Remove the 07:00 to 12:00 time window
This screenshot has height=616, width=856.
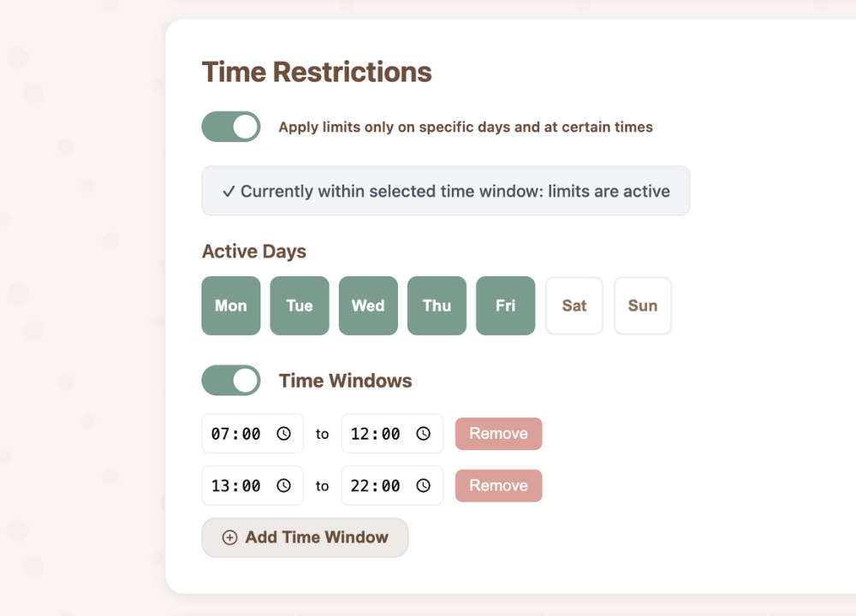[498, 434]
